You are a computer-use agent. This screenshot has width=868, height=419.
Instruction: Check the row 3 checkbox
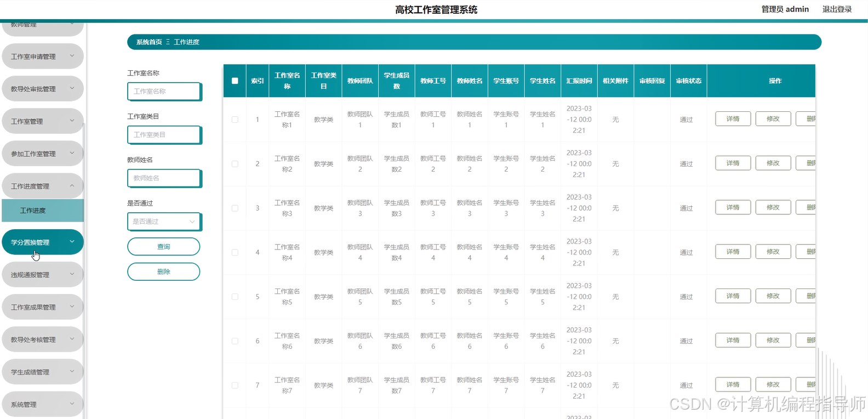click(x=235, y=208)
